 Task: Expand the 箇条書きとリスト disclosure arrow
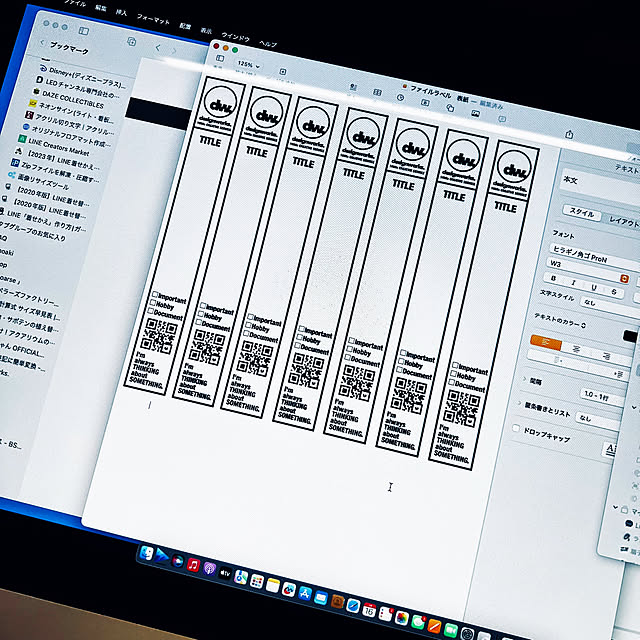pos(519,403)
